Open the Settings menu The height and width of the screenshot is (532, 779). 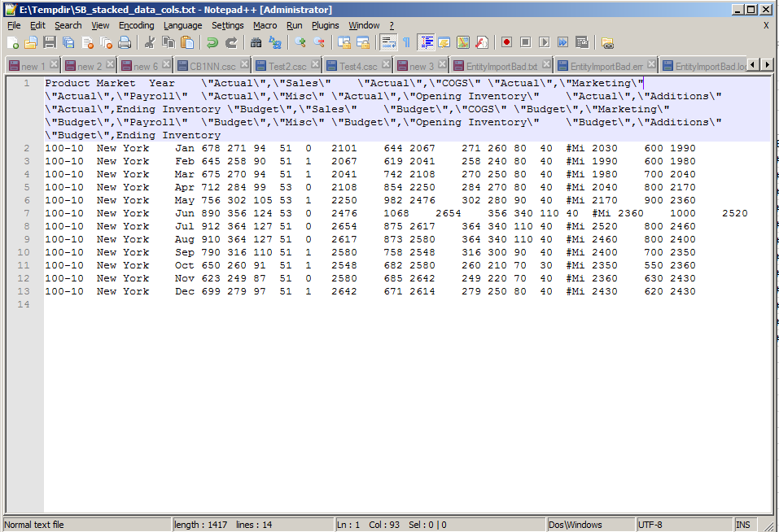[228, 25]
